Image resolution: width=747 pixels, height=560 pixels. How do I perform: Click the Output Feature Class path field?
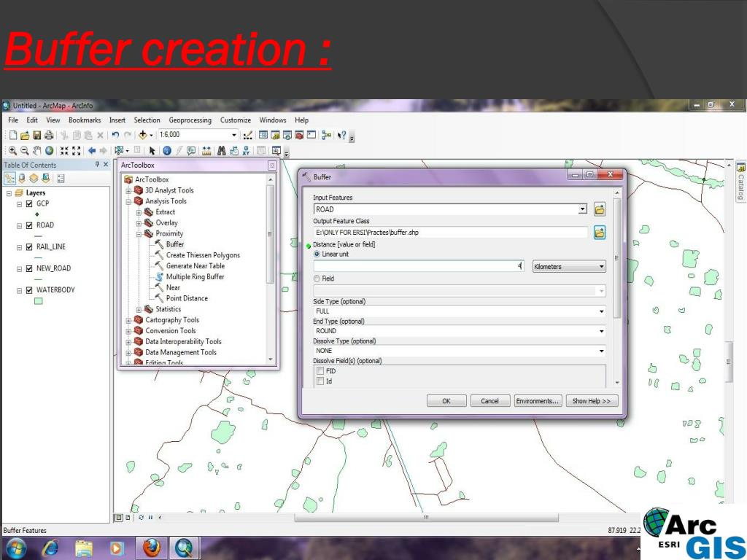(x=451, y=233)
